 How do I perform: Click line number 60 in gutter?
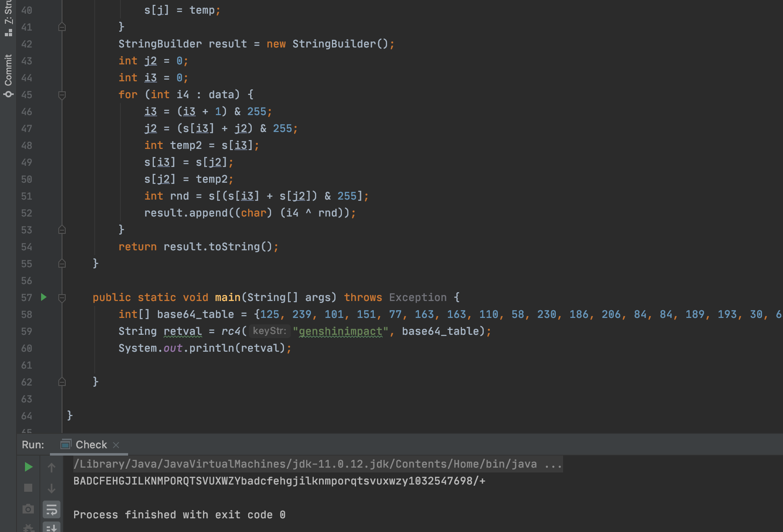[27, 348]
